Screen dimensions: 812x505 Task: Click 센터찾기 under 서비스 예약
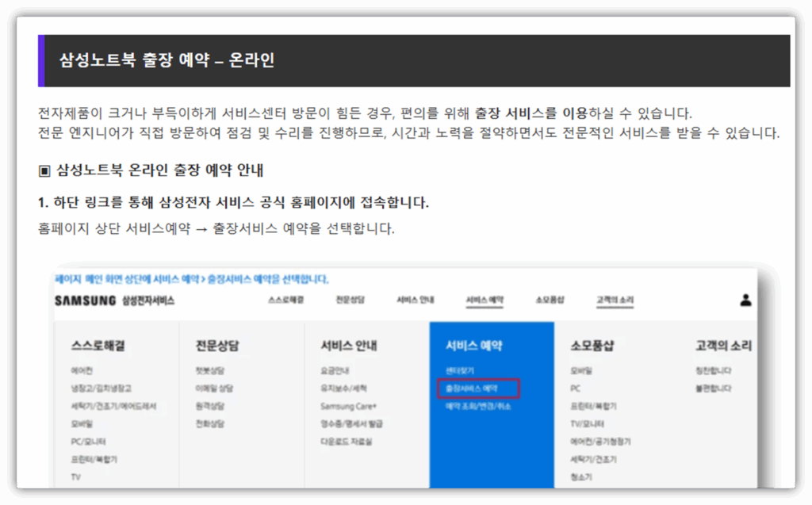click(460, 371)
